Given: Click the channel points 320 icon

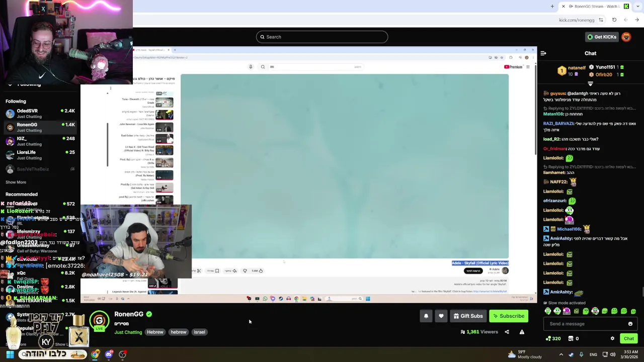Looking at the screenshot, I should 553,338.
